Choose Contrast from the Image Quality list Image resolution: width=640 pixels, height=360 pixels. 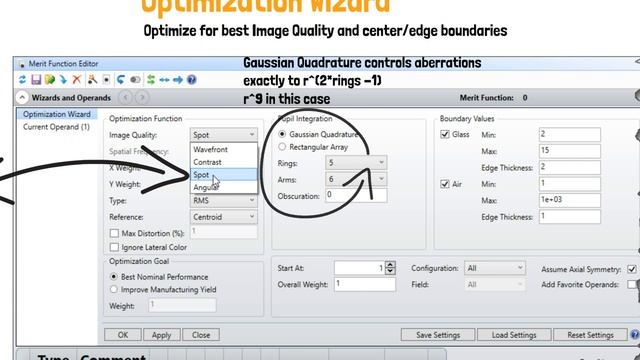click(224, 162)
